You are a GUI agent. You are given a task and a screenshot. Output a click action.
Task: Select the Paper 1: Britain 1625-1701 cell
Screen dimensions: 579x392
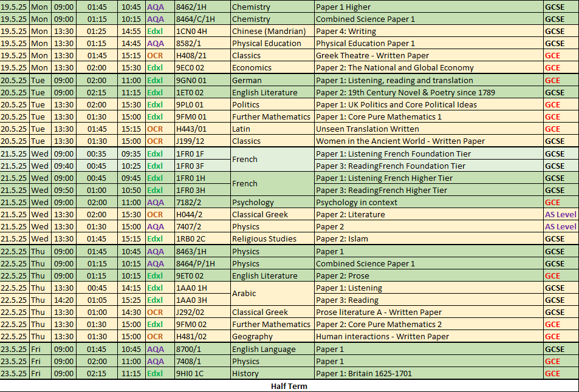pyautogui.click(x=428, y=373)
